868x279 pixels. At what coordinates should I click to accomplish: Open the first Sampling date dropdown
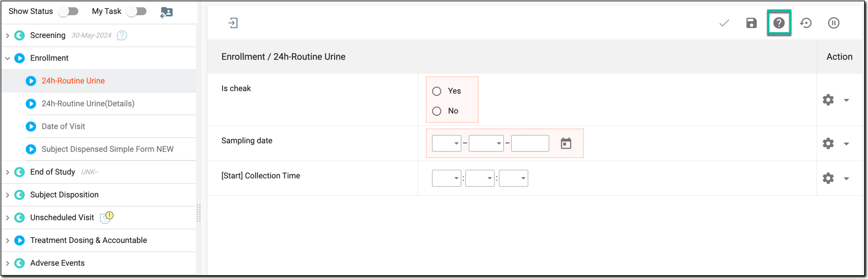point(446,143)
